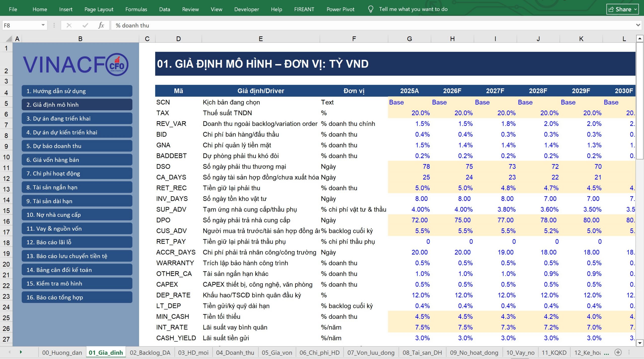The image size is (644, 359).
Task: Select column G header
Action: (409, 39)
